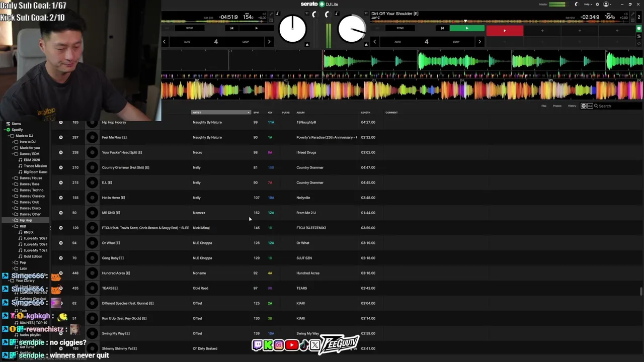Sort by the PLAYS column header
Image resolution: width=644 pixels, height=362 pixels.
tap(286, 113)
